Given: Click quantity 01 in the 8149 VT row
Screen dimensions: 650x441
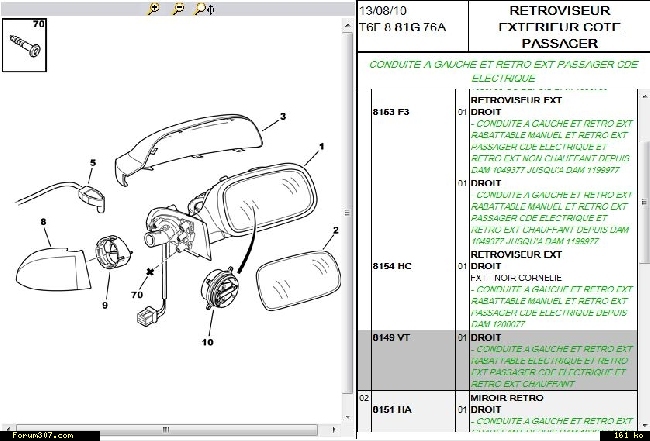Looking at the screenshot, I should click(462, 338).
